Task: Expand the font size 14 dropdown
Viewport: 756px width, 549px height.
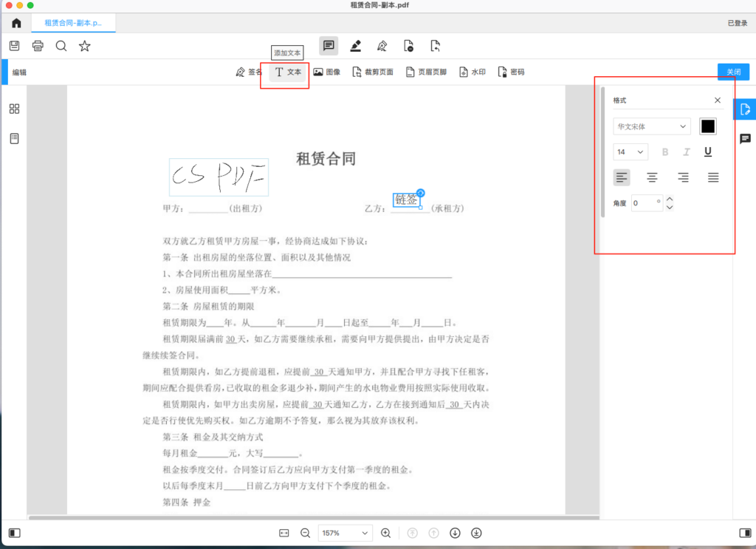Action: (x=630, y=152)
